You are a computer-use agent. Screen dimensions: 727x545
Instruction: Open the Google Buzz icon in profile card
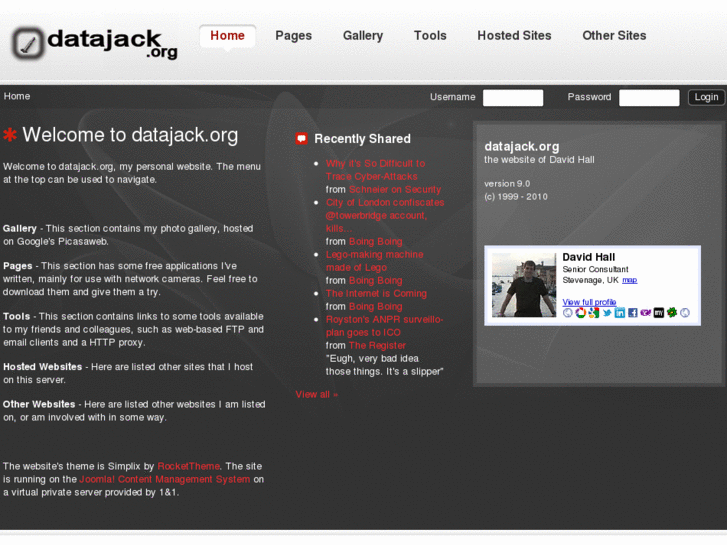pyautogui.click(x=593, y=313)
